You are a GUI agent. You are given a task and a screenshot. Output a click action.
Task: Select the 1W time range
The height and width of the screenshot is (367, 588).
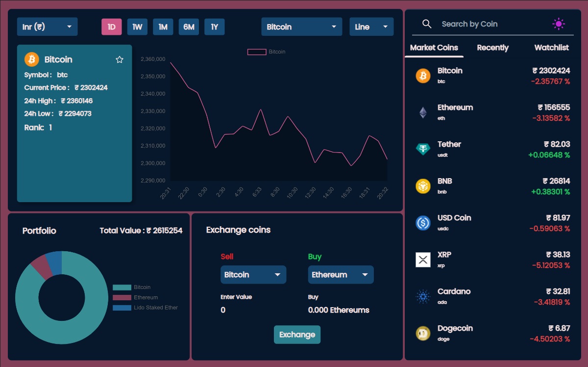click(x=137, y=27)
